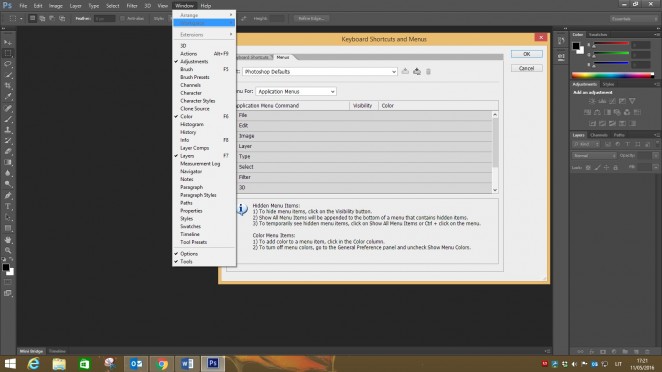Image resolution: width=662 pixels, height=372 pixels.
Task: Select the Rectangular Marquee tool
Action: tap(8, 54)
